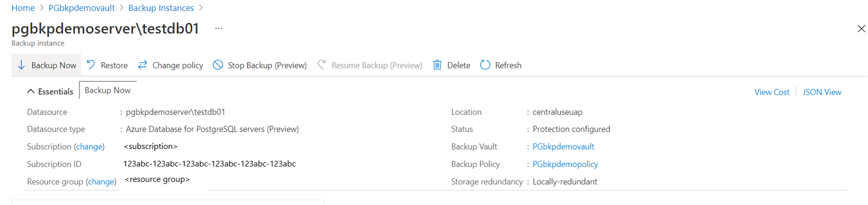
Task: Open PGbkpdemovault breadcrumb link
Action: pyautogui.click(x=82, y=8)
